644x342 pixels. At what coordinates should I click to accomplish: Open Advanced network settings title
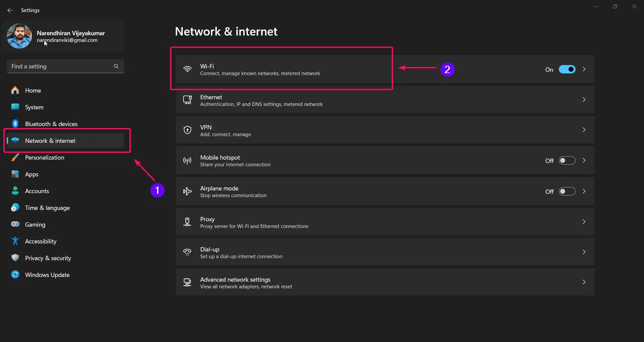[235, 280]
